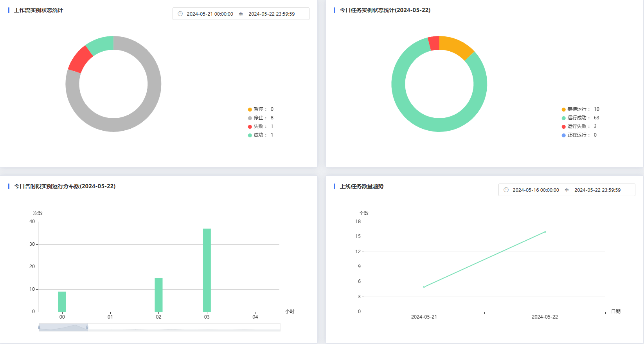Click the 上线任务数量趋势 title
The width and height of the screenshot is (644, 344).
point(362,186)
